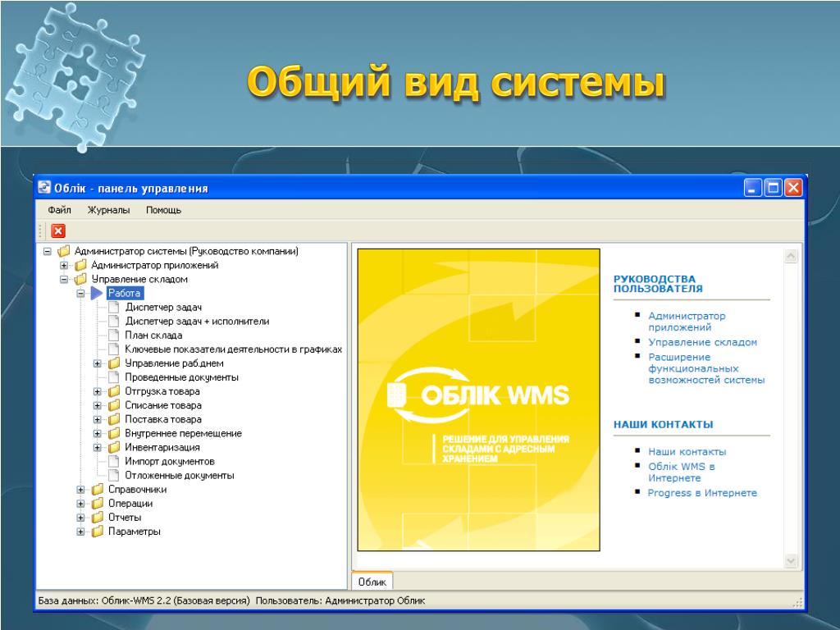This screenshot has width=840, height=630.
Task: Expand the Отчеты node
Action: [80, 517]
